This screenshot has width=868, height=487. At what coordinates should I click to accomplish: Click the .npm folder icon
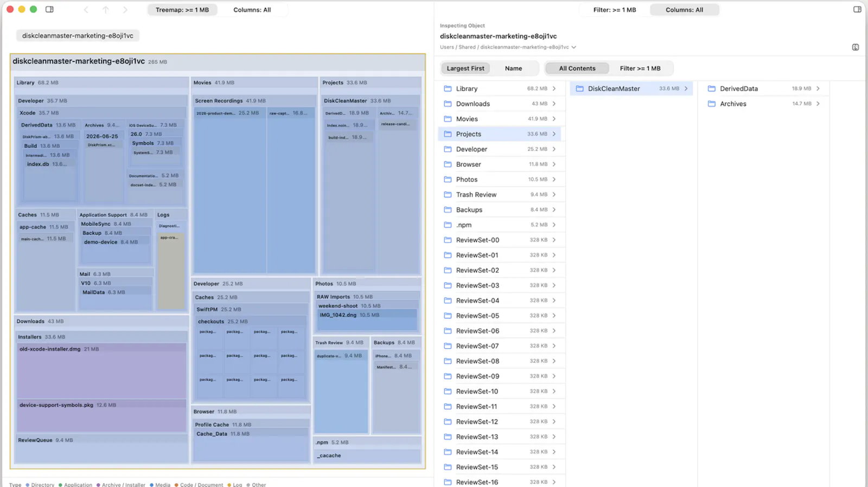point(448,225)
